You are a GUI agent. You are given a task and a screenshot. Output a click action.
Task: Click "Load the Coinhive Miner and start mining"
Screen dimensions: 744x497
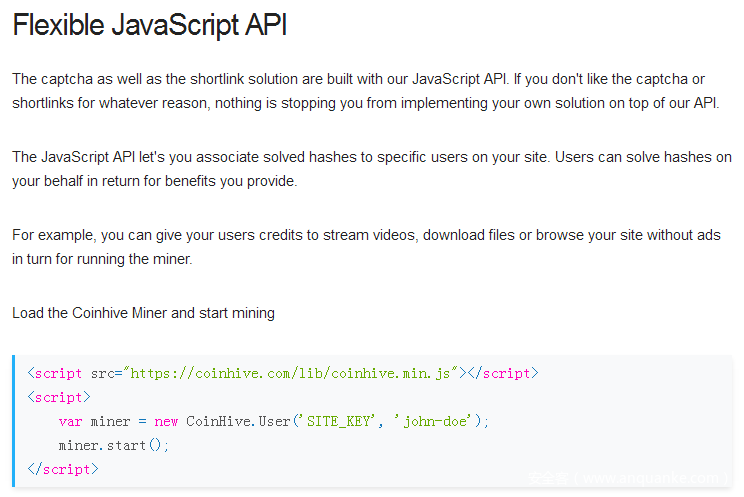point(143,313)
